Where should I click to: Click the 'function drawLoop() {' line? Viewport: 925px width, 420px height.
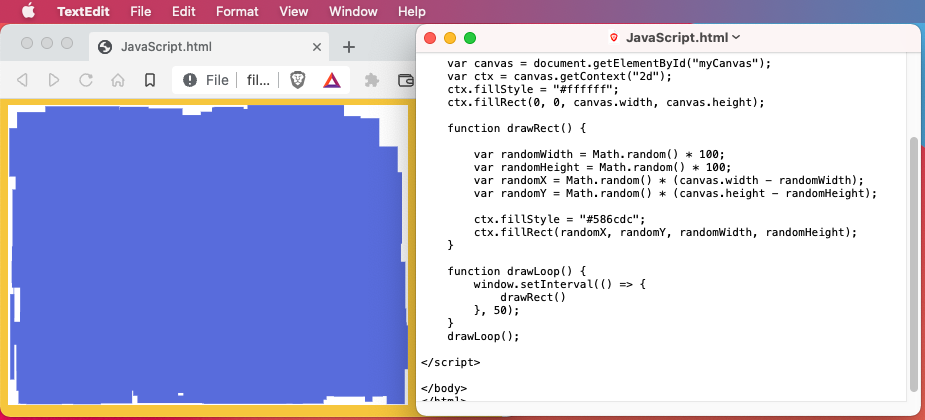516,271
